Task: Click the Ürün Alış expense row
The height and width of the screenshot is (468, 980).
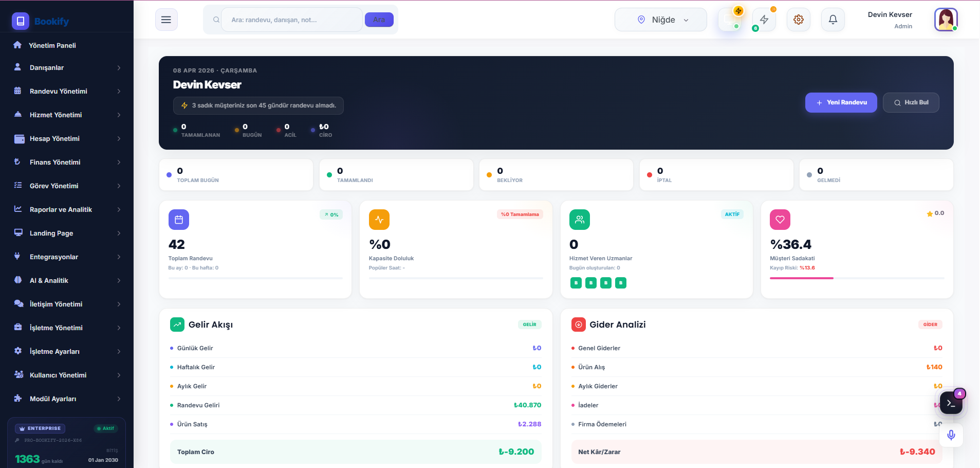Action: 756,367
